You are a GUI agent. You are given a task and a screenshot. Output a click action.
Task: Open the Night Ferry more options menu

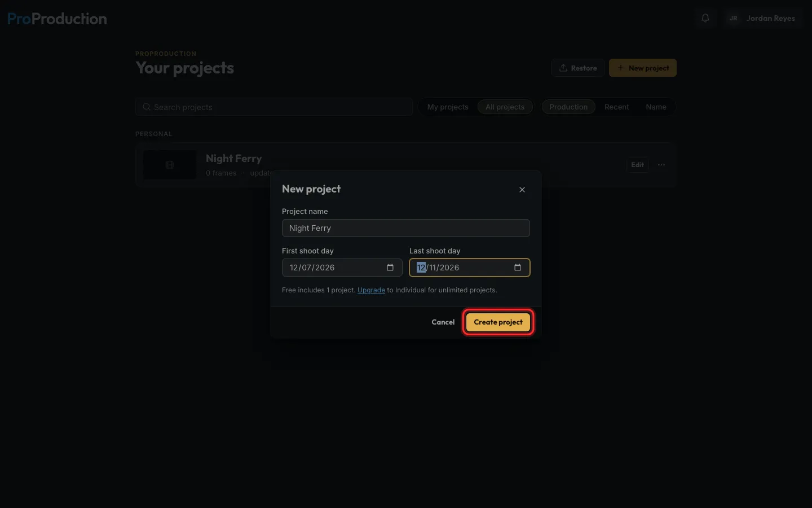tap(661, 165)
